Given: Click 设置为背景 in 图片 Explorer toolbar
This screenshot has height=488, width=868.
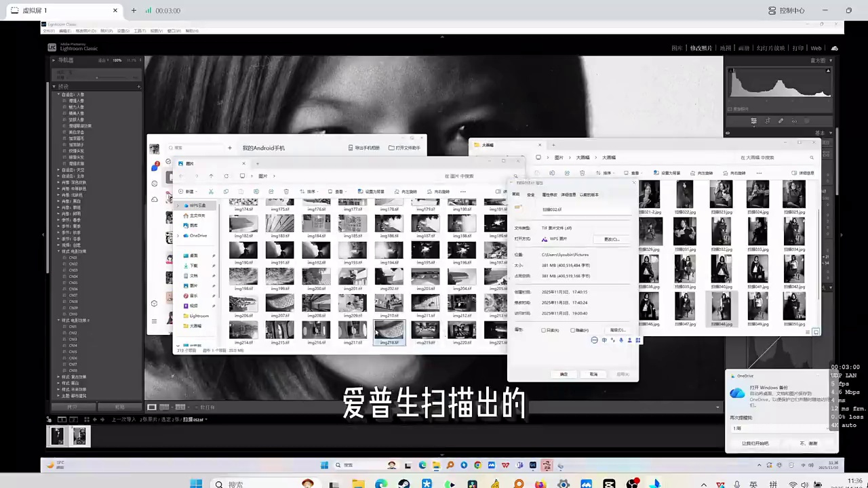Looking at the screenshot, I should [x=372, y=192].
